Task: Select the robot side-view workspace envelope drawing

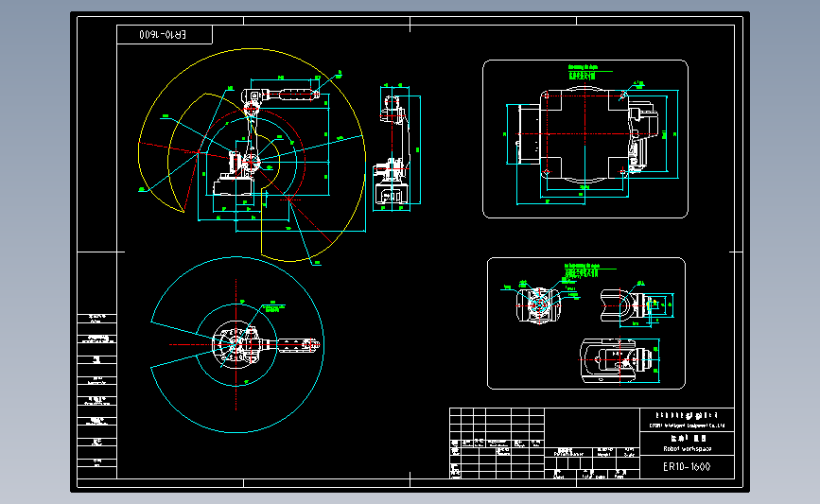Action: pyautogui.click(x=253, y=156)
